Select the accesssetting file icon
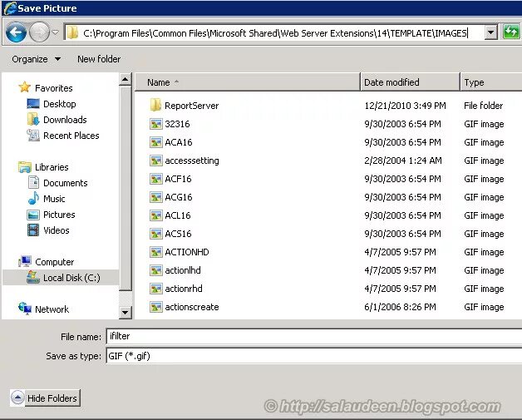 (155, 161)
